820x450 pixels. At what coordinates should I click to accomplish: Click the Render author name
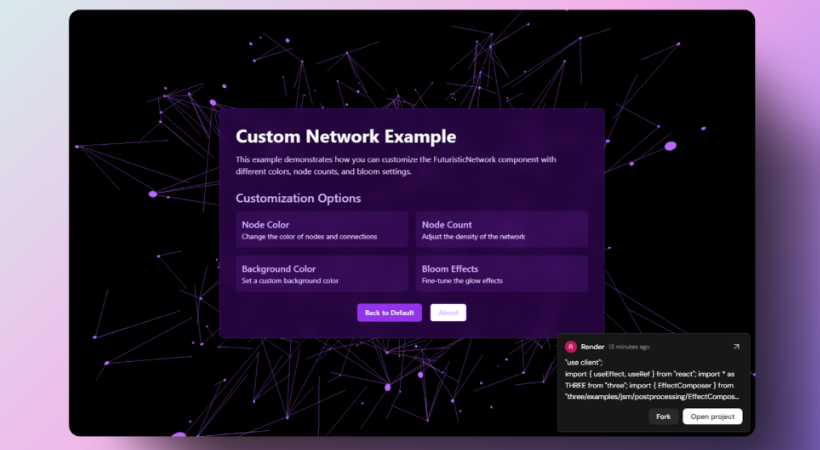coord(593,346)
